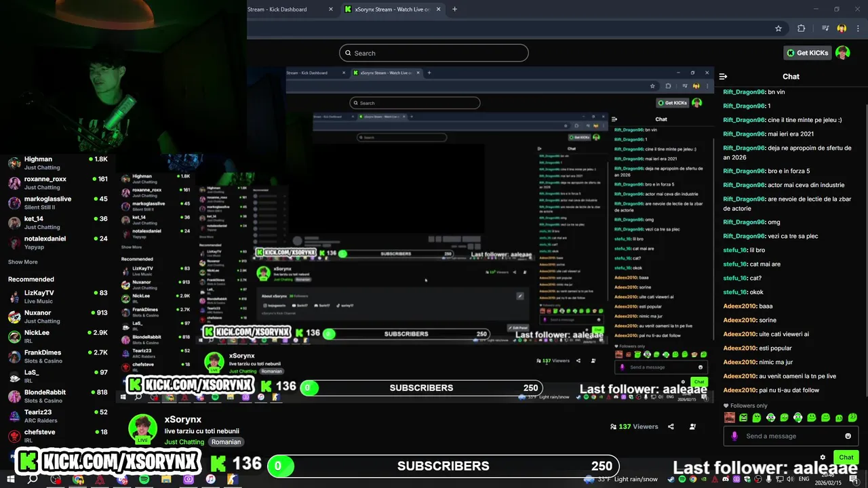Open the taskbar weather widget

pos(620,479)
